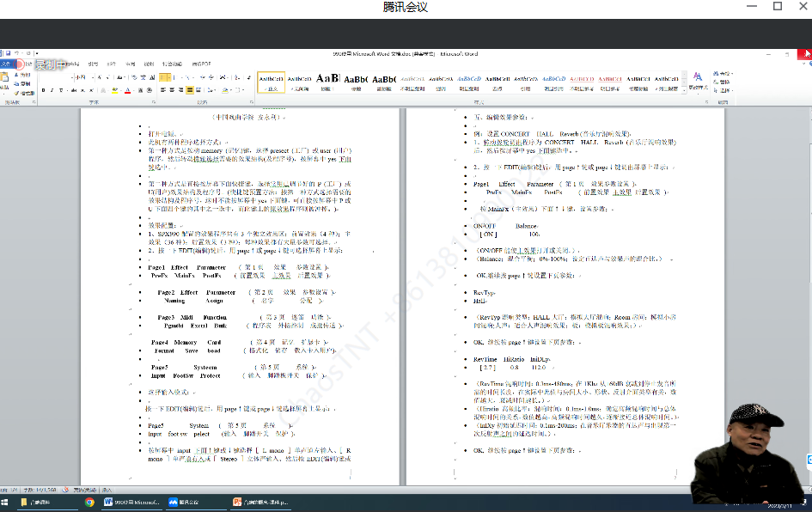The image size is (812, 512).
Task: Click the Word document taskbar button
Action: point(129,502)
